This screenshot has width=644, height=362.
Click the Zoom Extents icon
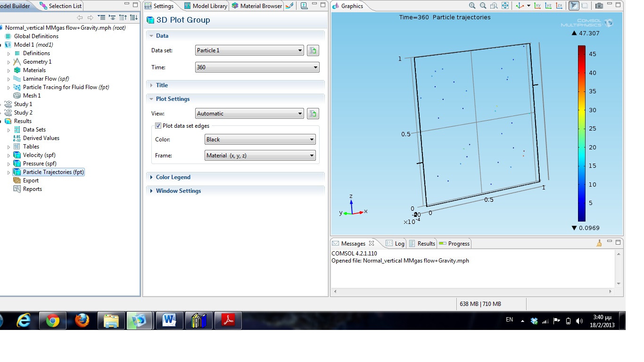pyautogui.click(x=505, y=6)
